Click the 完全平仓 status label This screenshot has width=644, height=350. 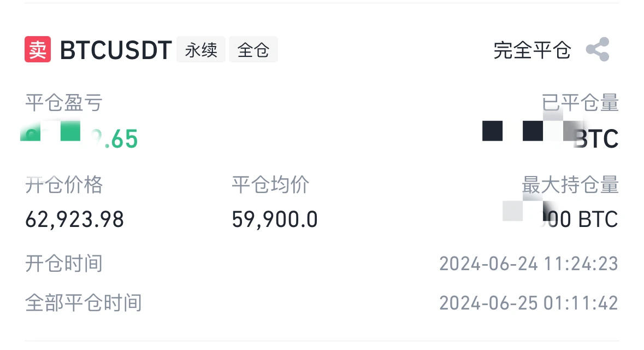click(532, 50)
